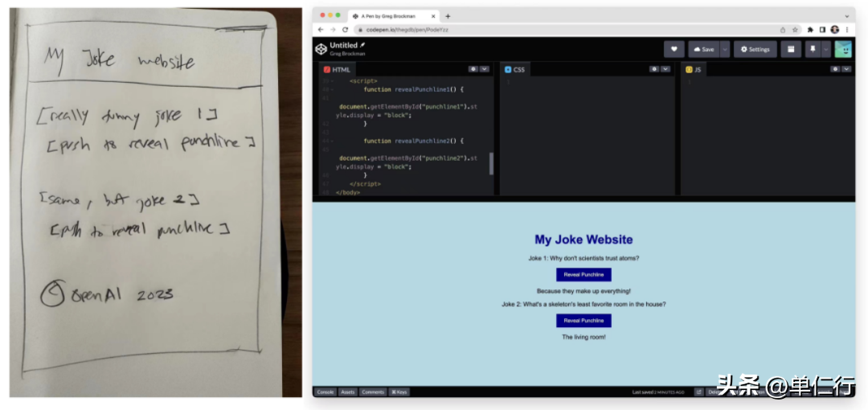The image size is (868, 410).
Task: Expand the Save options dropdown arrow
Action: click(x=725, y=49)
